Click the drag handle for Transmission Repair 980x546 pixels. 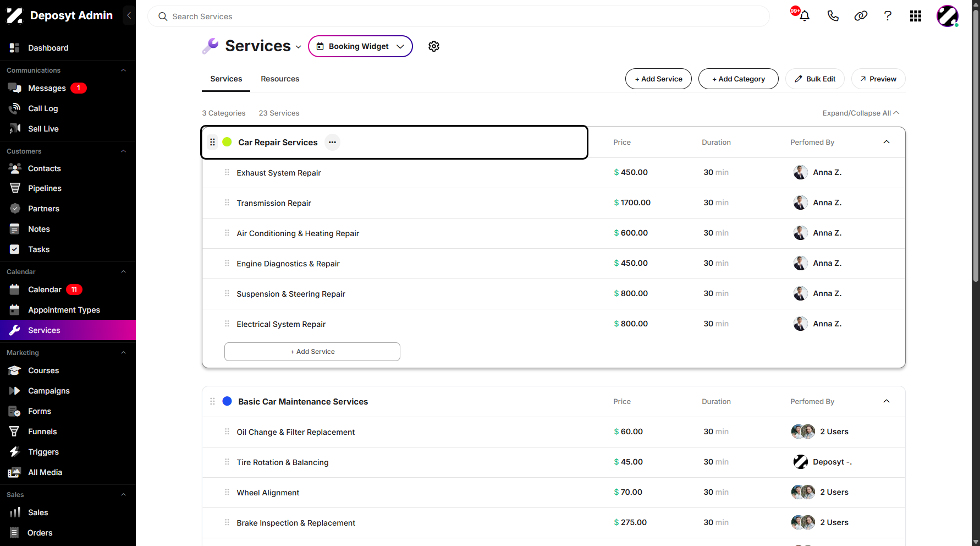[x=227, y=203]
